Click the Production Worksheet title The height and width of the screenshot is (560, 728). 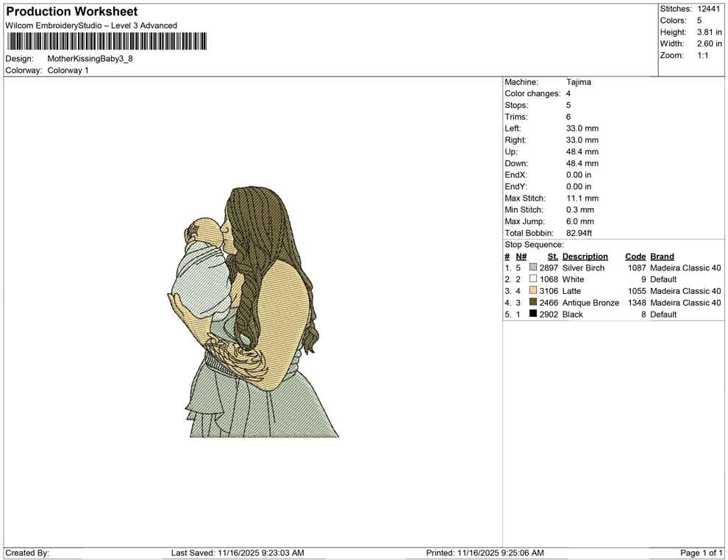[x=72, y=12]
